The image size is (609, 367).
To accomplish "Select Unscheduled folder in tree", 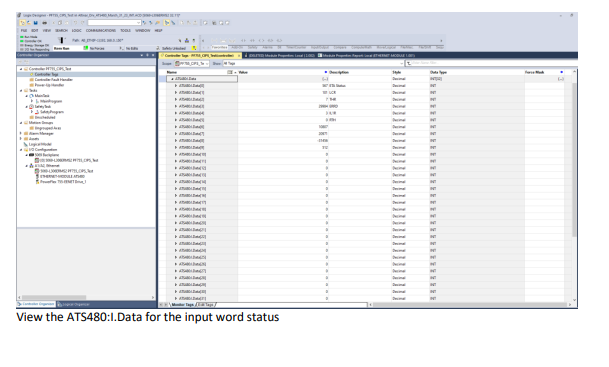I will coord(45,117).
